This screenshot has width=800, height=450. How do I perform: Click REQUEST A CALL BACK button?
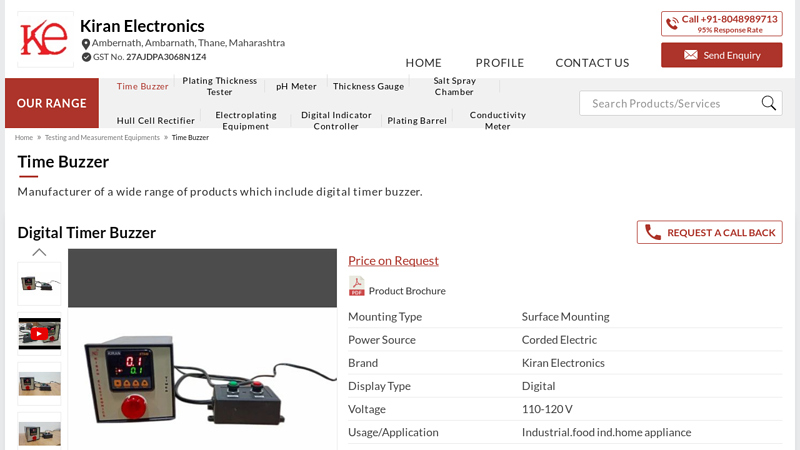pyautogui.click(x=709, y=232)
